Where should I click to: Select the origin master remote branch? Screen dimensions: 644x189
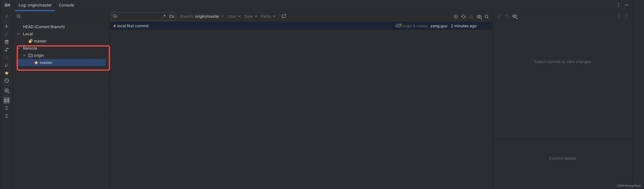(46, 62)
